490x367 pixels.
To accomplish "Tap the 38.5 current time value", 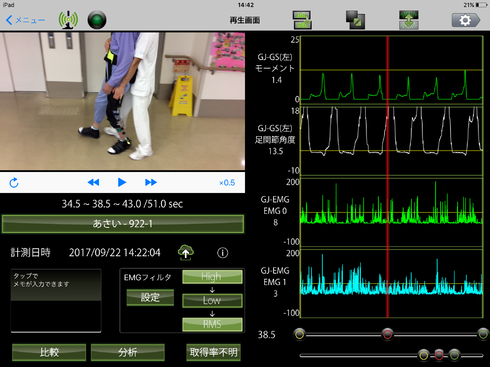I will click(x=266, y=335).
